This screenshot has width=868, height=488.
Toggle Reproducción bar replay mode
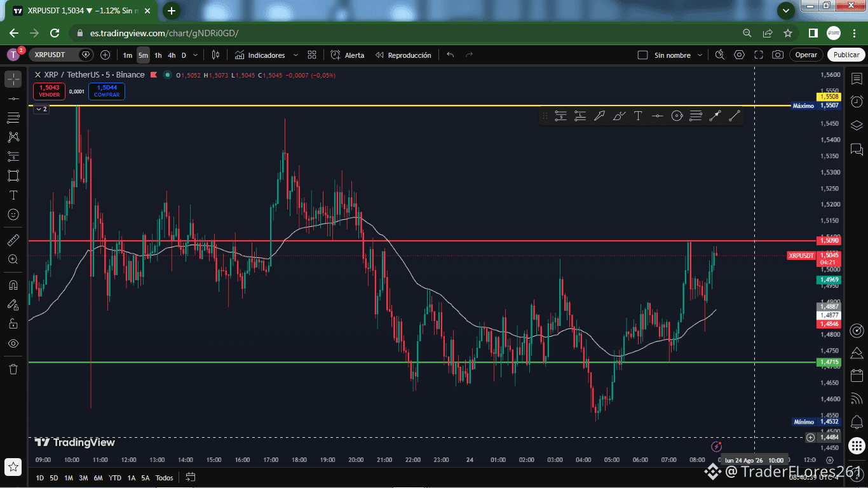403,55
